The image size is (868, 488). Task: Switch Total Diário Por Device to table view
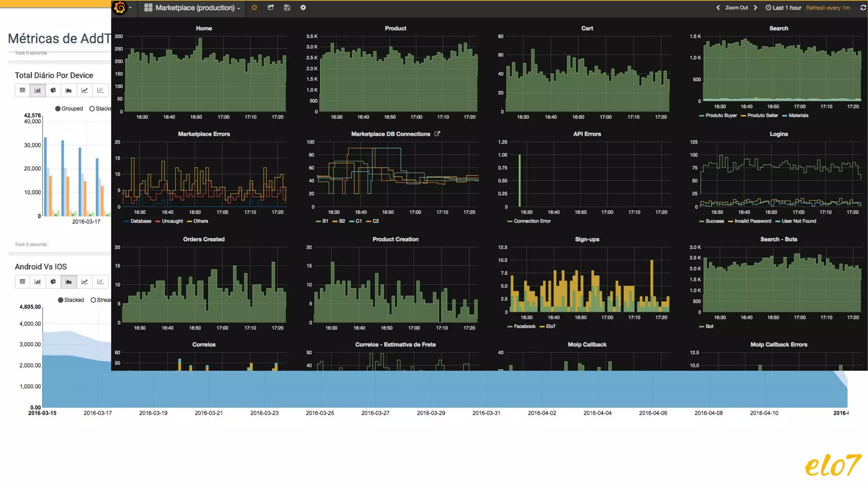(x=22, y=90)
